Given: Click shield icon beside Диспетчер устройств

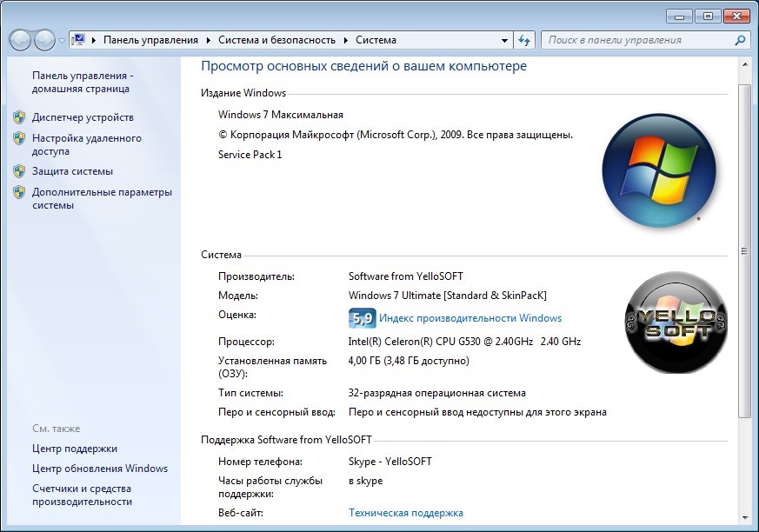Looking at the screenshot, I should tap(19, 117).
